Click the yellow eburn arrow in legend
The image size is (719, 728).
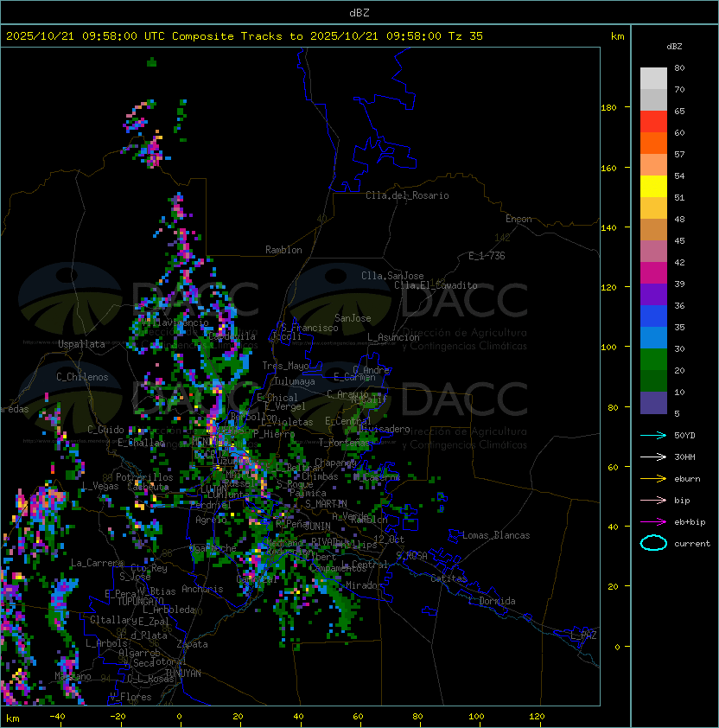pos(653,479)
